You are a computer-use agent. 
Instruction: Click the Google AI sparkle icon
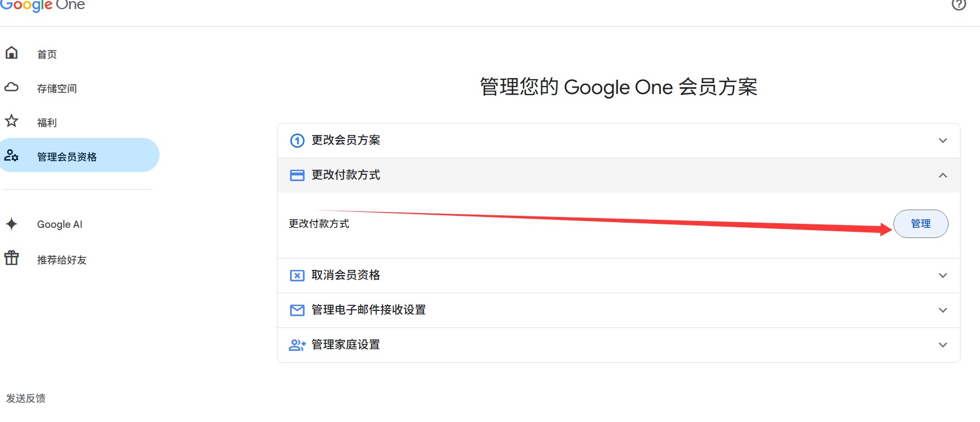11,224
